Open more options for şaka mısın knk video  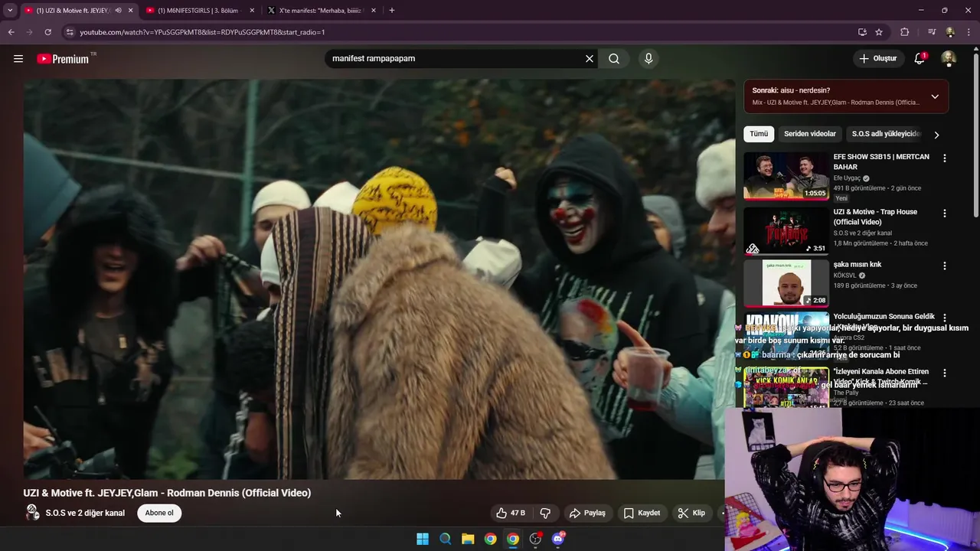pyautogui.click(x=944, y=266)
